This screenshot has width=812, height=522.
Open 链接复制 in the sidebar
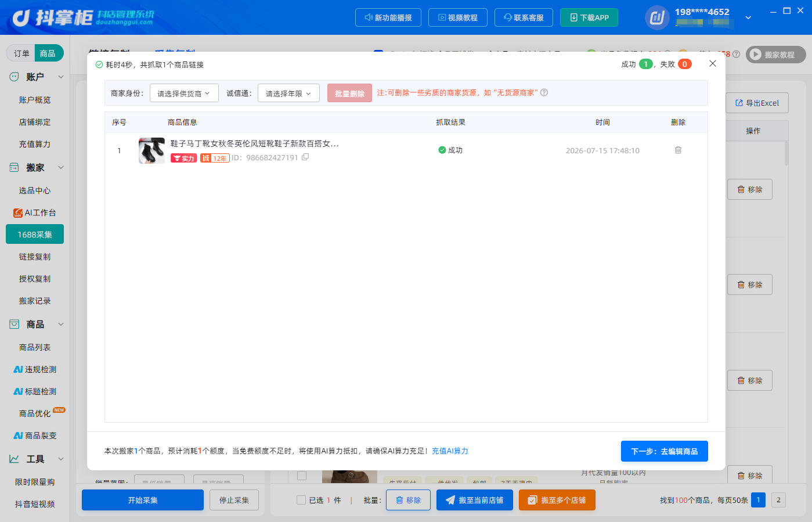point(35,257)
